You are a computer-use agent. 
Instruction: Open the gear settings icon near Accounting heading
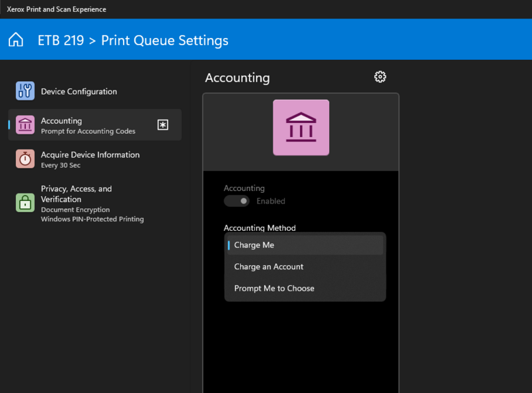click(x=380, y=77)
